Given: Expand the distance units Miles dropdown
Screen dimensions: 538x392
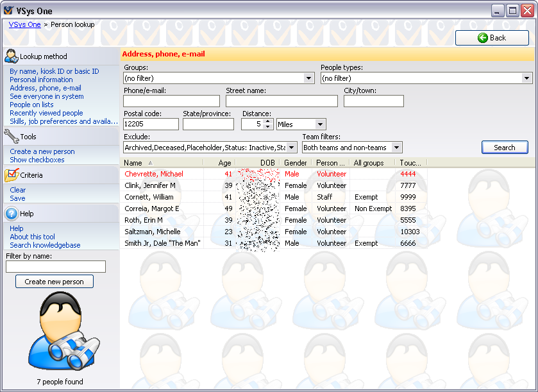Looking at the screenshot, I should [320, 124].
